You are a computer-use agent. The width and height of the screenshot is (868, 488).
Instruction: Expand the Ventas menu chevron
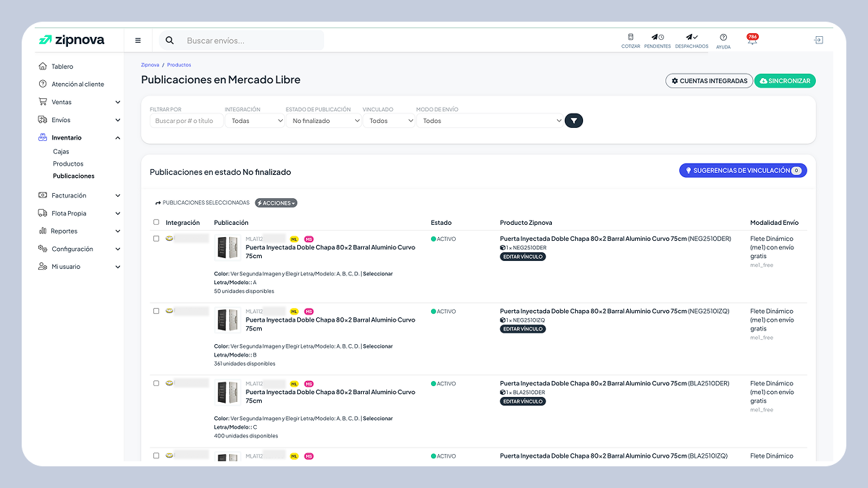(117, 102)
